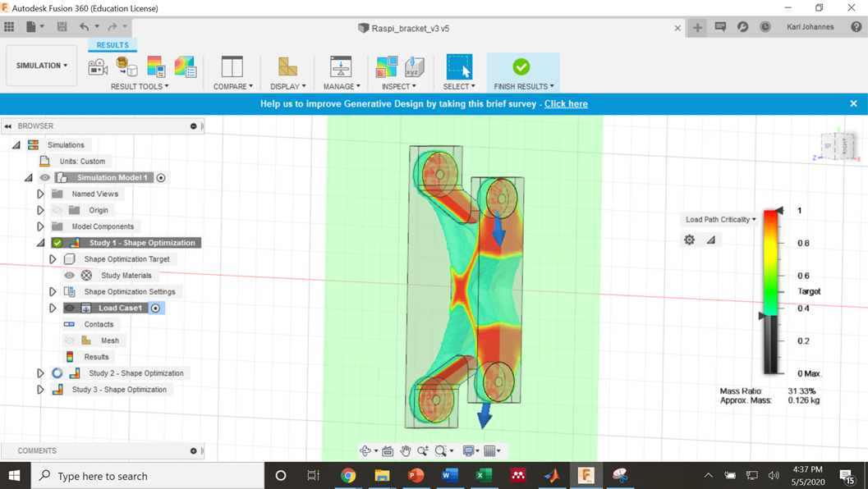Open the Load Path Criticality dropdown

[720, 219]
